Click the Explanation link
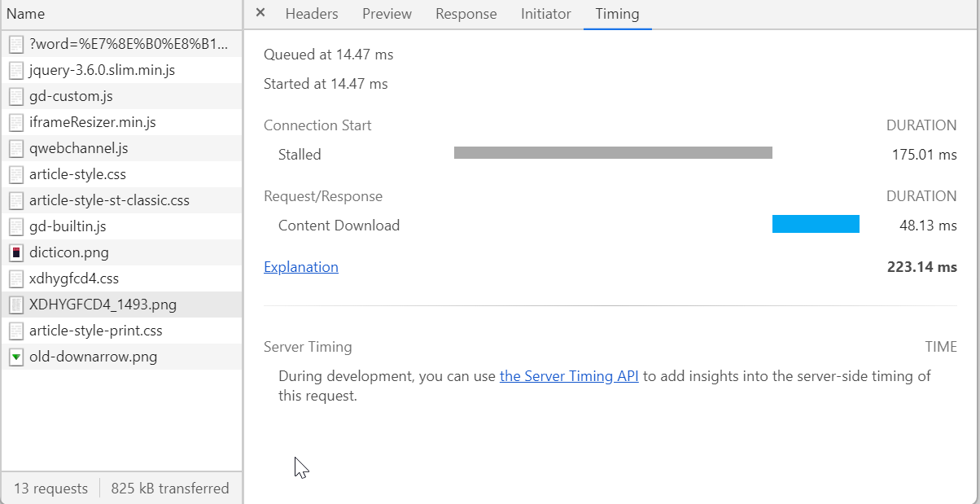 [301, 267]
